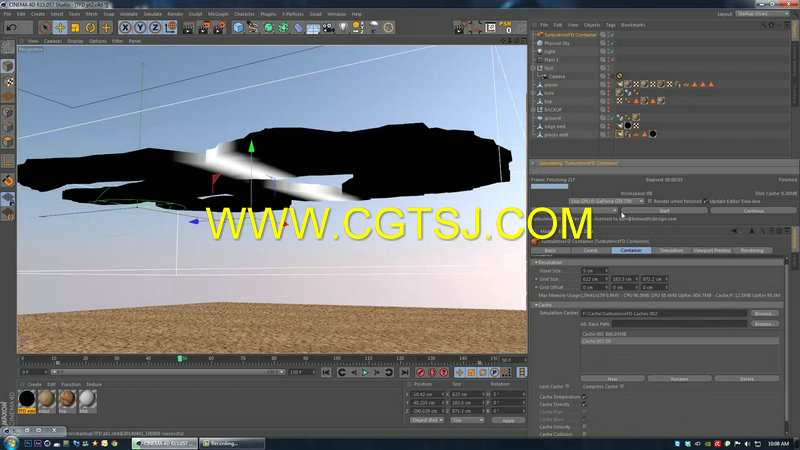This screenshot has height=450, width=800.
Task: Expand the Null object group
Action: [x=533, y=68]
